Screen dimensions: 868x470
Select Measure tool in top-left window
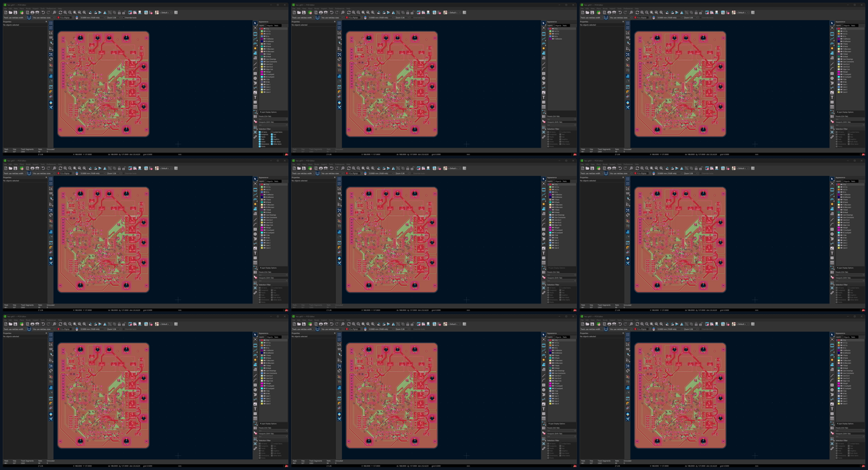tap(256, 137)
